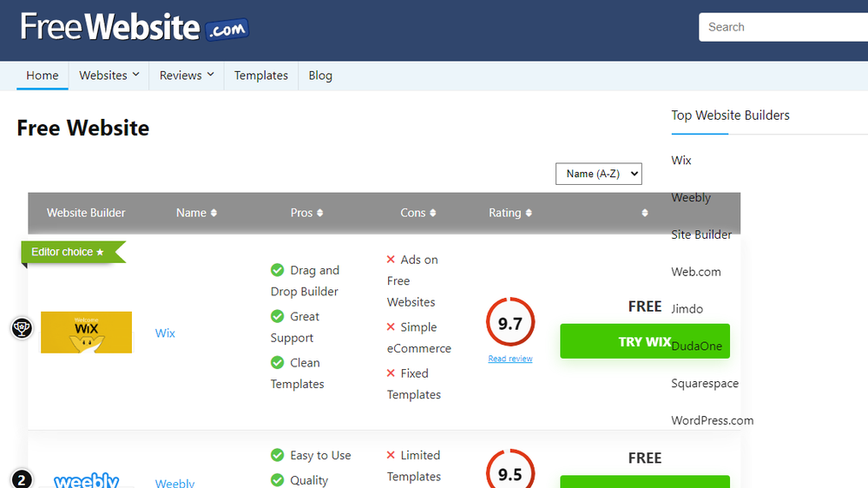868x488 pixels.
Task: Select Weebly in Top Website Builders sidebar
Action: [x=691, y=197]
